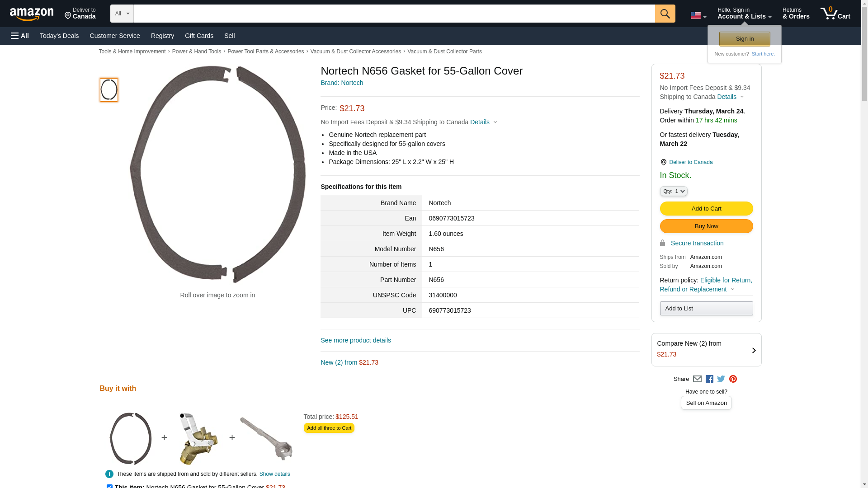Share the product on Pinterest

733,379
